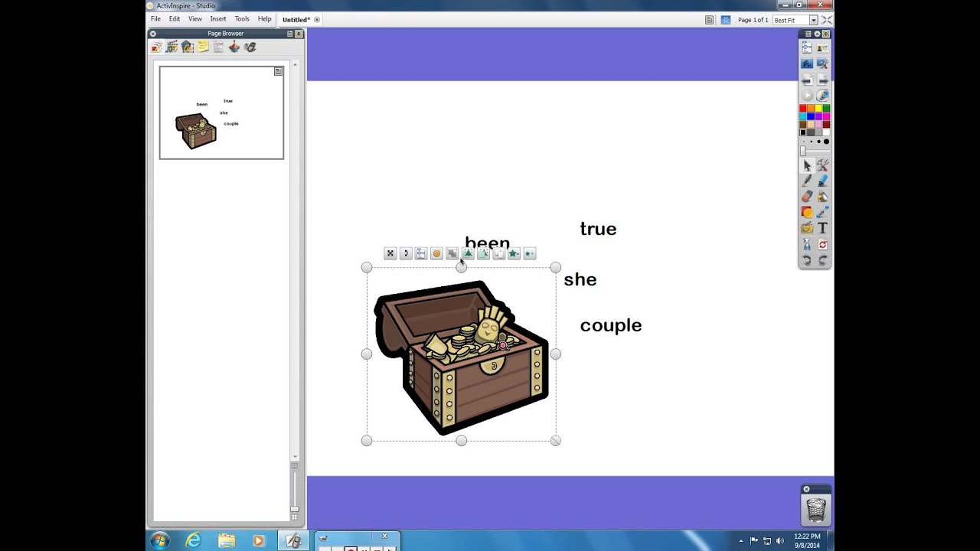Go to the previous page in toolbox

pos(807,80)
